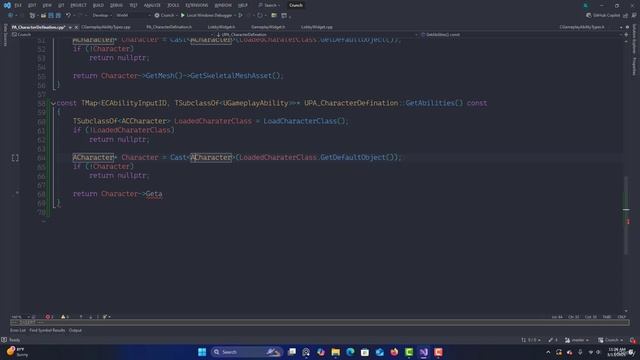This screenshot has height=360, width=640.
Task: Click the Save All toolbar icon
Action: tap(58, 16)
